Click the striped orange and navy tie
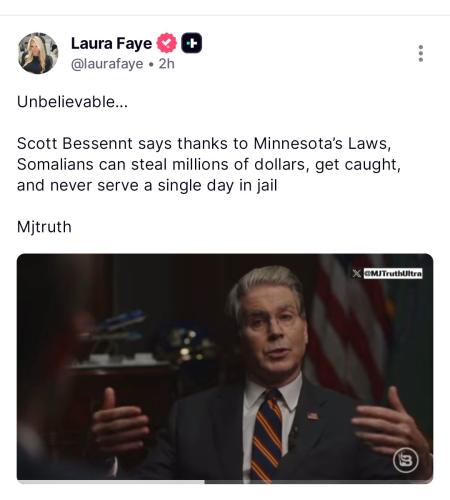Image resolution: width=450 pixels, height=500 pixels. [267, 435]
